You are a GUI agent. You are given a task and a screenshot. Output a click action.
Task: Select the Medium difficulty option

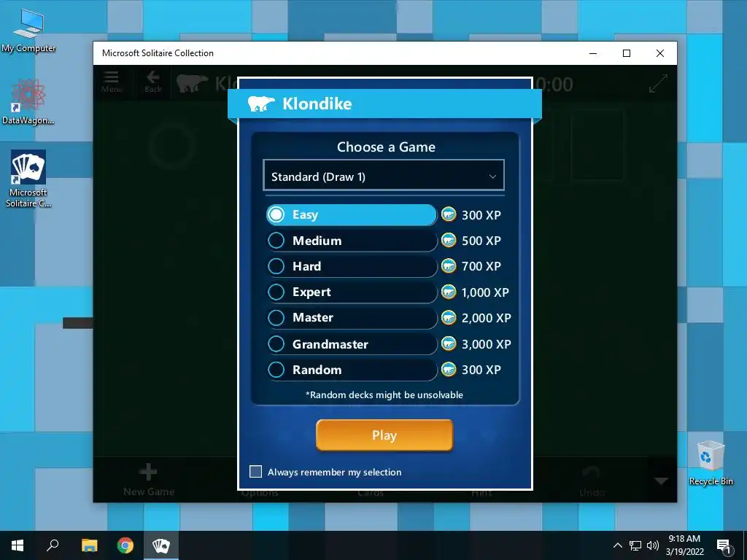(x=352, y=241)
